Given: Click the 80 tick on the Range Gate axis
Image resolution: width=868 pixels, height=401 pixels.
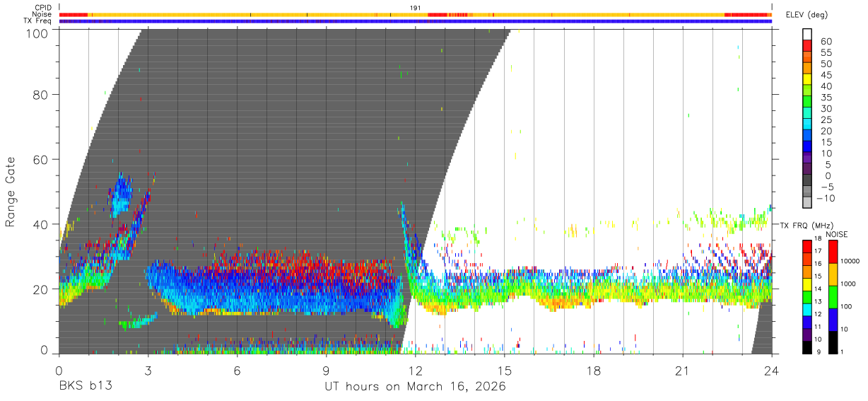Looking at the screenshot, I should 40,95.
